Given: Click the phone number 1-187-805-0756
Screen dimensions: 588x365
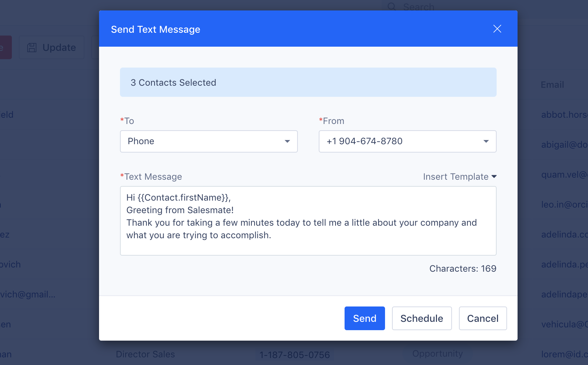Looking at the screenshot, I should coord(294,355).
